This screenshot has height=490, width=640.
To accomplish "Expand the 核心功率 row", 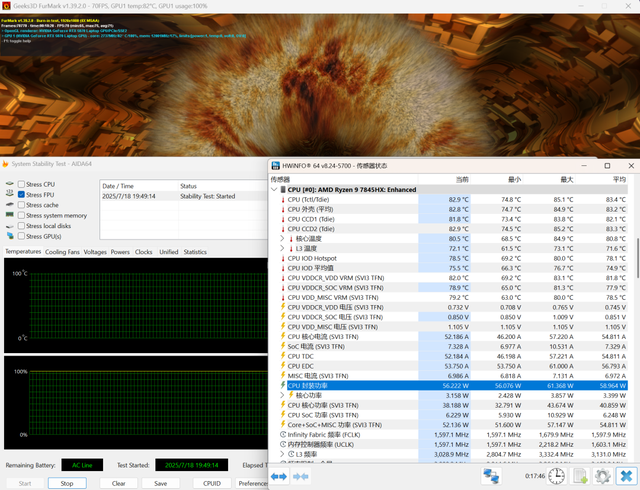I will coord(282,395).
